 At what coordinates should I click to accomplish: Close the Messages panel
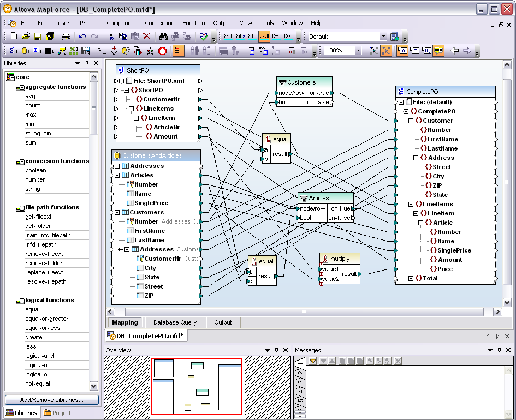pyautogui.click(x=508, y=350)
